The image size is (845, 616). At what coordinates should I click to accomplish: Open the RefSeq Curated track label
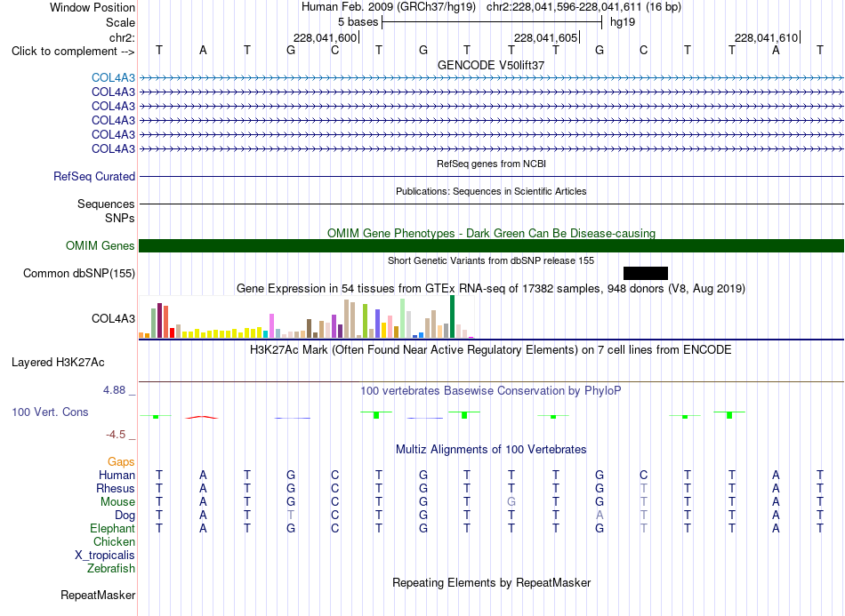pyautogui.click(x=94, y=177)
